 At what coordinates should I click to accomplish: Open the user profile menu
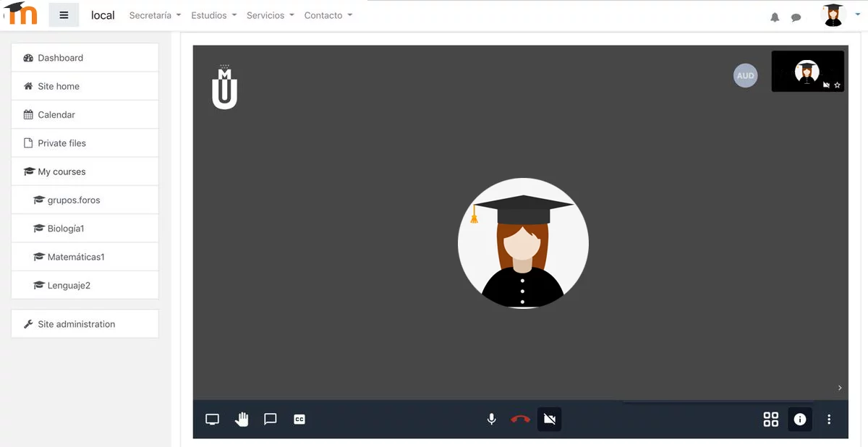[839, 15]
